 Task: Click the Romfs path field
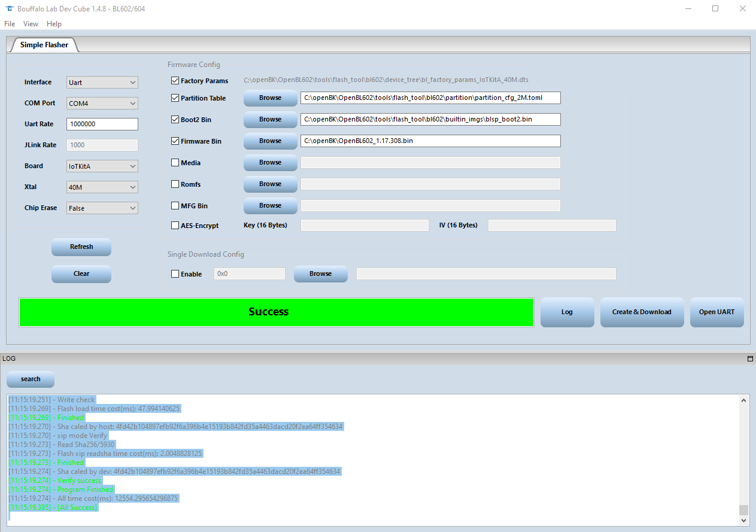click(430, 184)
